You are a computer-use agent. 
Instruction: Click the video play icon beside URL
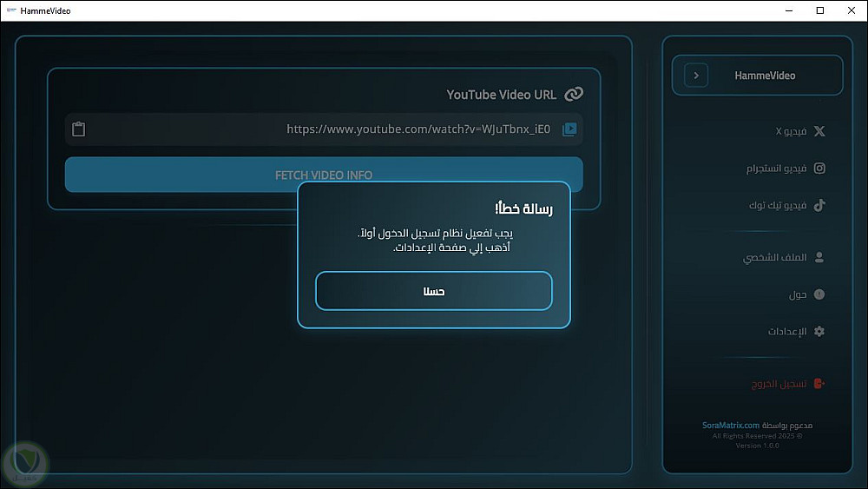click(569, 129)
